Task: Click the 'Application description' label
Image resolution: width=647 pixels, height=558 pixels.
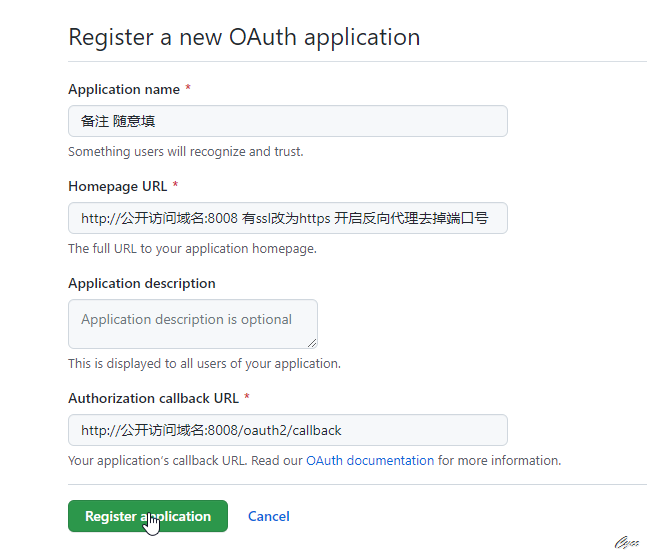Action: coord(142,283)
